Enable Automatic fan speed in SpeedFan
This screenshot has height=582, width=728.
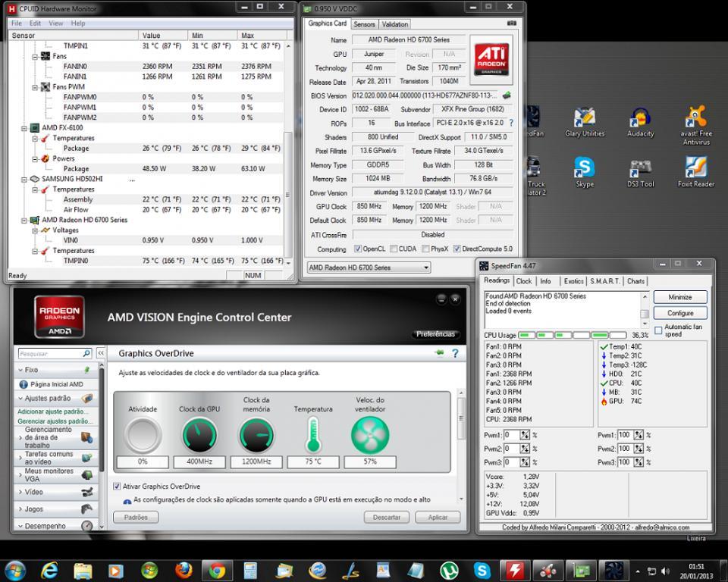pos(658,330)
